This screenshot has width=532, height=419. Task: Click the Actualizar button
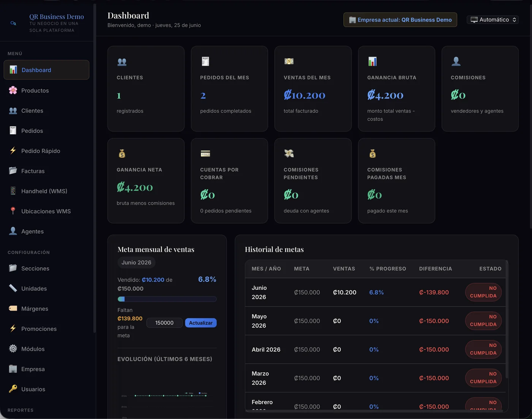coord(201,323)
